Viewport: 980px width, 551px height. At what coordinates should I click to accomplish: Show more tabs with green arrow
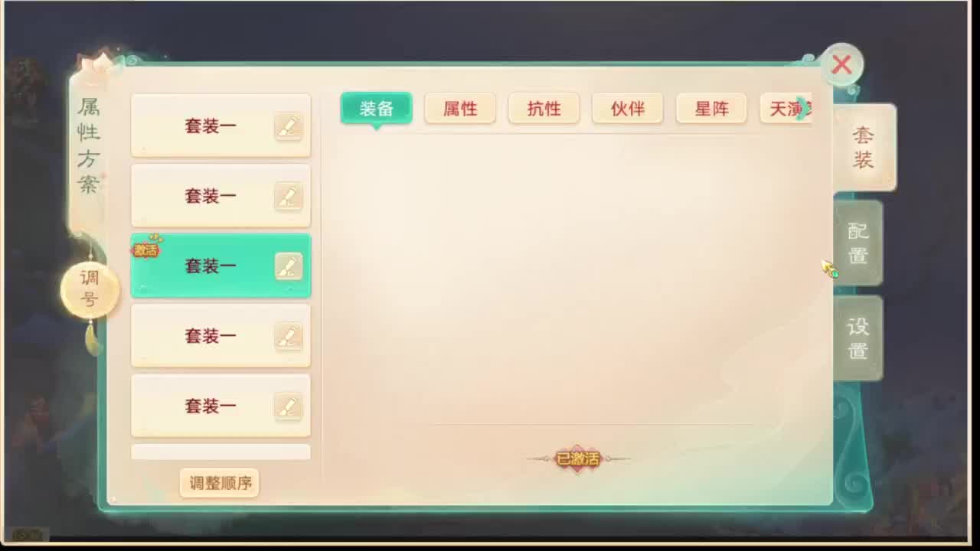tap(802, 109)
